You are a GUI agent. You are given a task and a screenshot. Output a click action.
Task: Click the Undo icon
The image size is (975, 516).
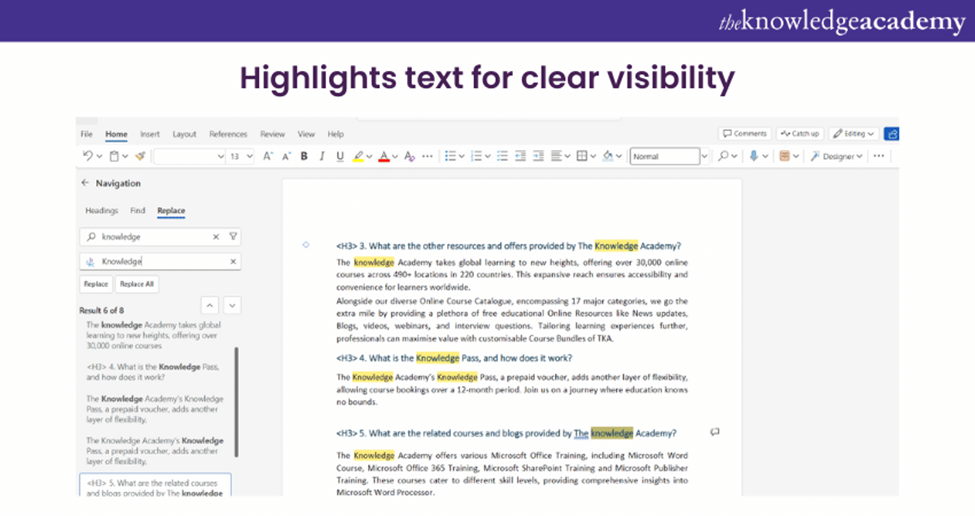[87, 156]
